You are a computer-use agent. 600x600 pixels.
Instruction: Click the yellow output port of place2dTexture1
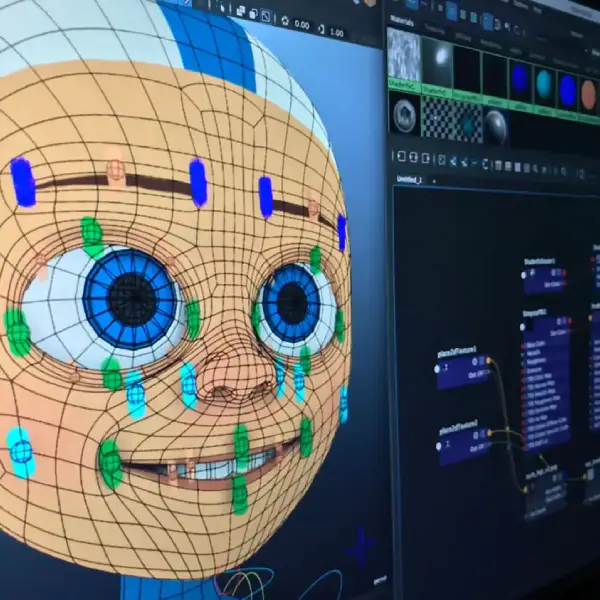488,360
